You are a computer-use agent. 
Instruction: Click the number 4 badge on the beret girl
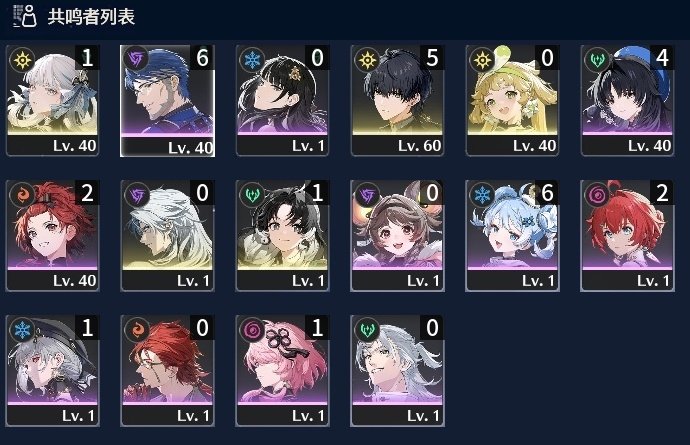662,58
